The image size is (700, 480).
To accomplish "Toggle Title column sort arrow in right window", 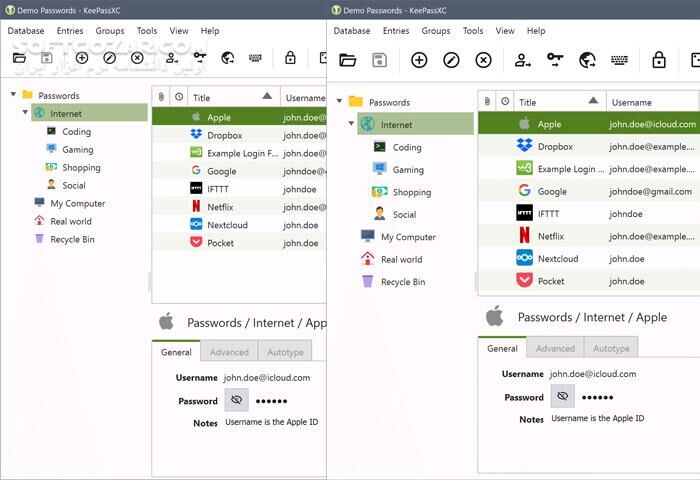I will click(x=593, y=101).
